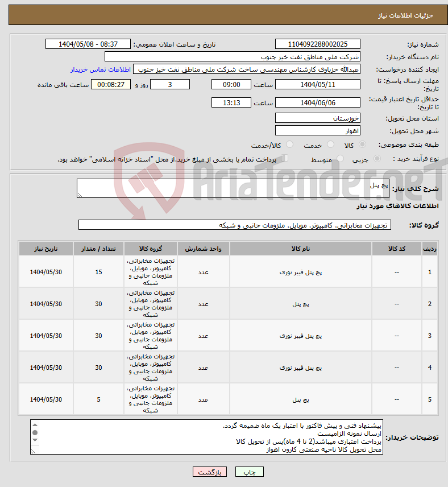Select the جزیی purchase type radio
This screenshot has width=448, height=487.
377,159
